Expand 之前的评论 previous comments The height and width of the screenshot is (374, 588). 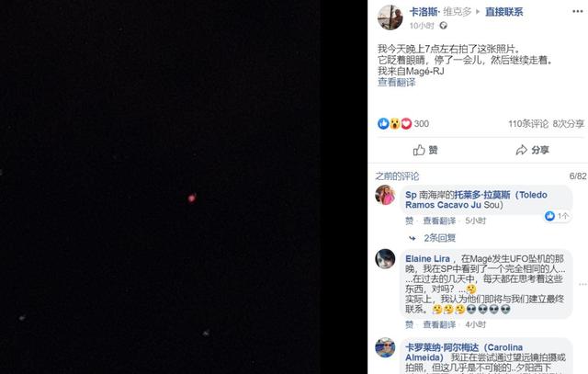[x=397, y=176]
